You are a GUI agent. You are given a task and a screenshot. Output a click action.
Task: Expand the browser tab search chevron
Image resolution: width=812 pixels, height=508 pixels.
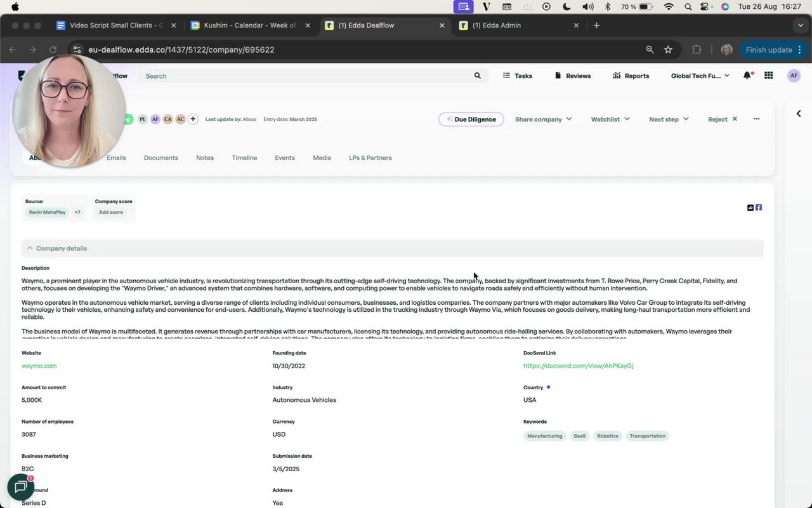coord(801,25)
